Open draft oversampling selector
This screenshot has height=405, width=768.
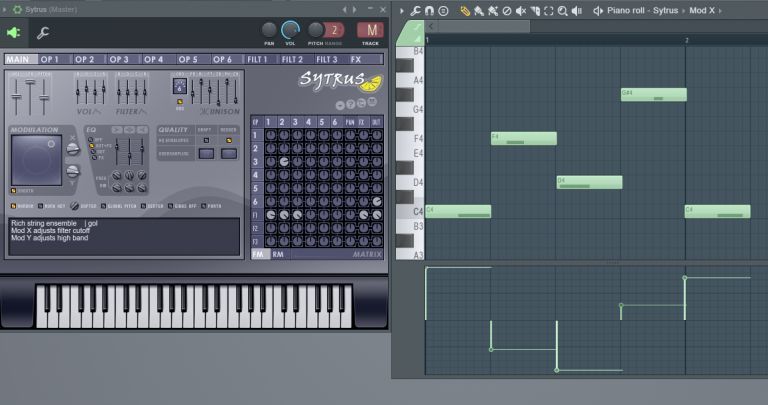206,153
